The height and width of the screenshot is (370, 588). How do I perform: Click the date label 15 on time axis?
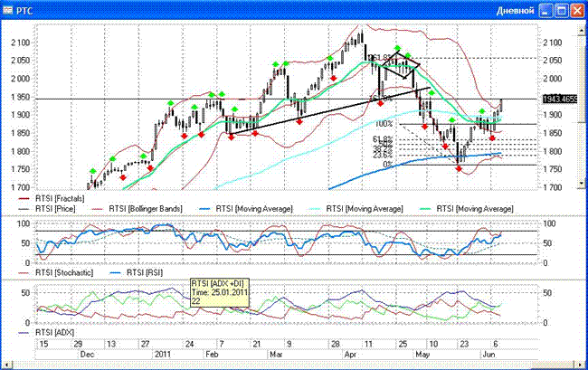44,344
